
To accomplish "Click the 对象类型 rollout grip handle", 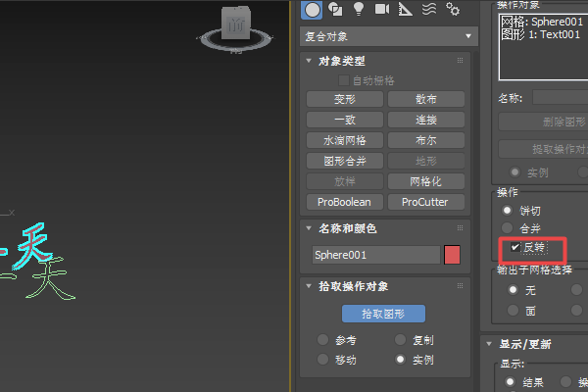I will click(x=461, y=61).
